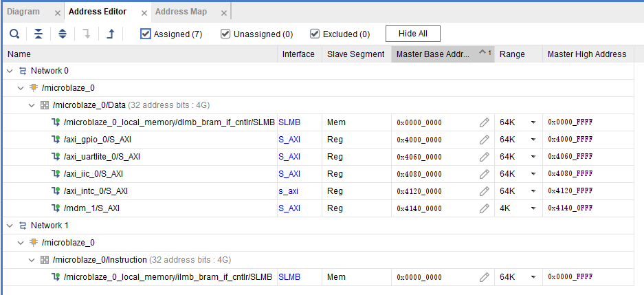
Task: Select the /axi_uartlite_0/S_AXI row name
Action: (x=102, y=157)
